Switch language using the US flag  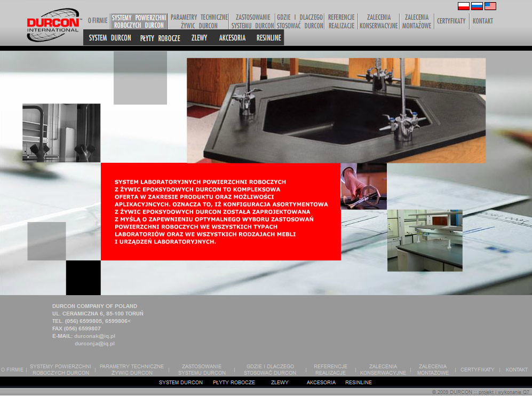(490, 6)
